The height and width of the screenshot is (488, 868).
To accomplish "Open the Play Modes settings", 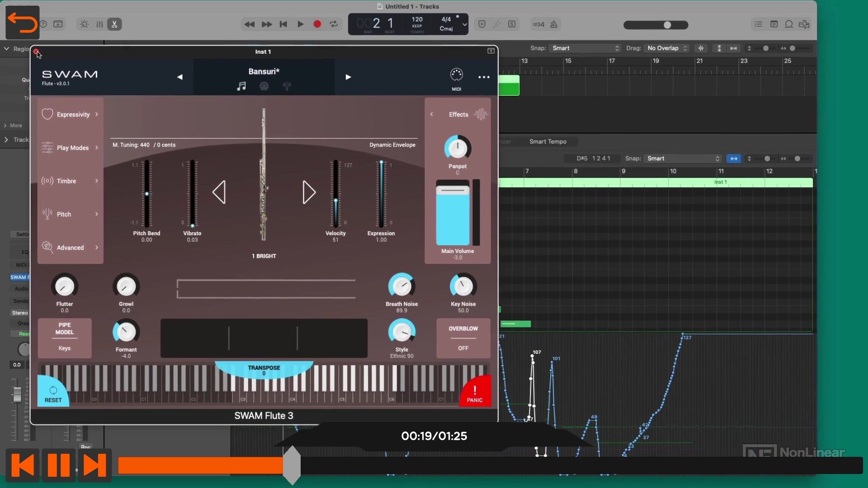I will [70, 147].
